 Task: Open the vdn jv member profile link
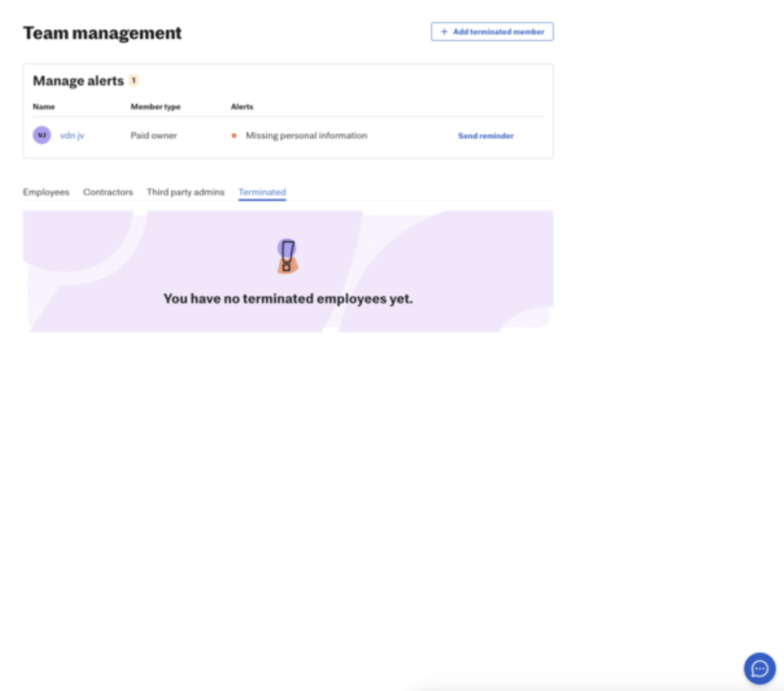[72, 136]
